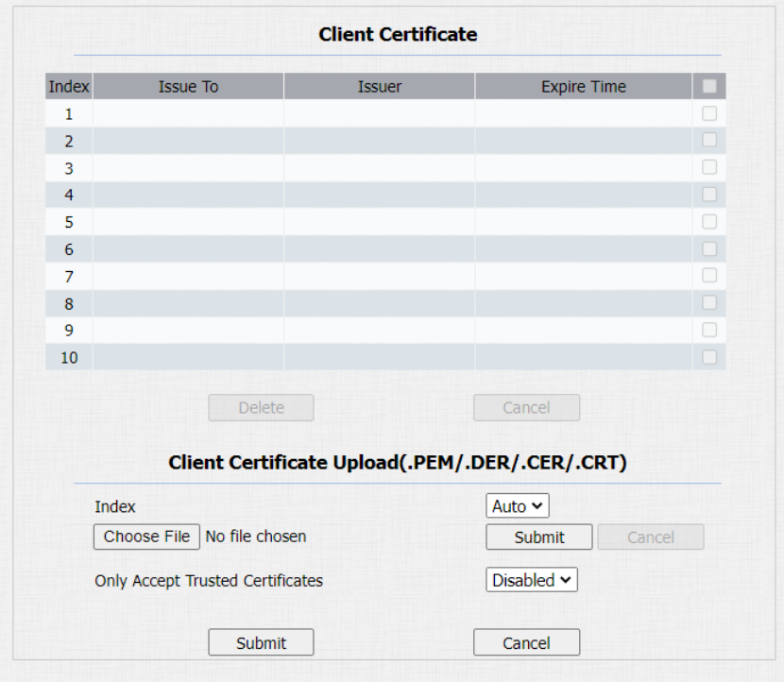Click the "Only Accept Trusted Certificates" label
Image resolution: width=784 pixels, height=682 pixels.
pos(209,581)
